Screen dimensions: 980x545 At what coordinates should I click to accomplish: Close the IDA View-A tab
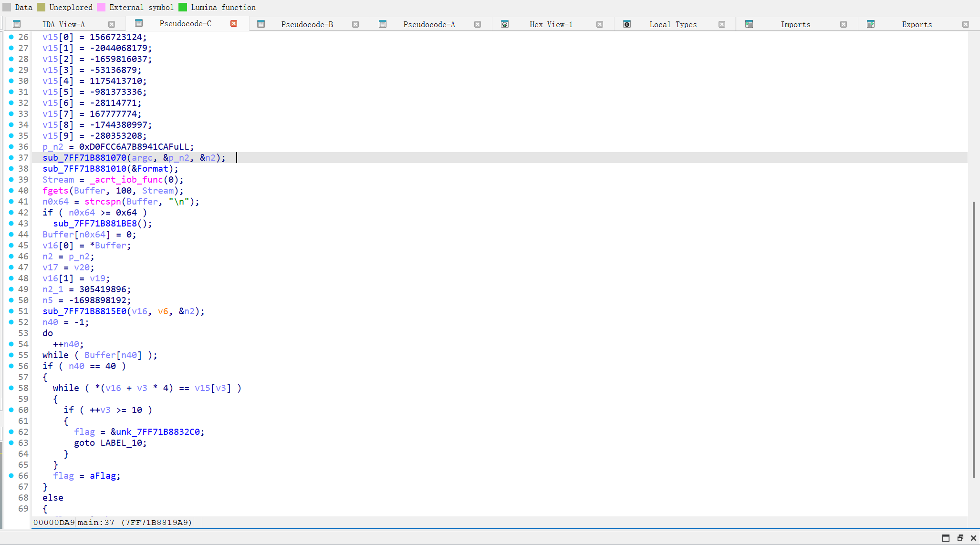point(112,24)
